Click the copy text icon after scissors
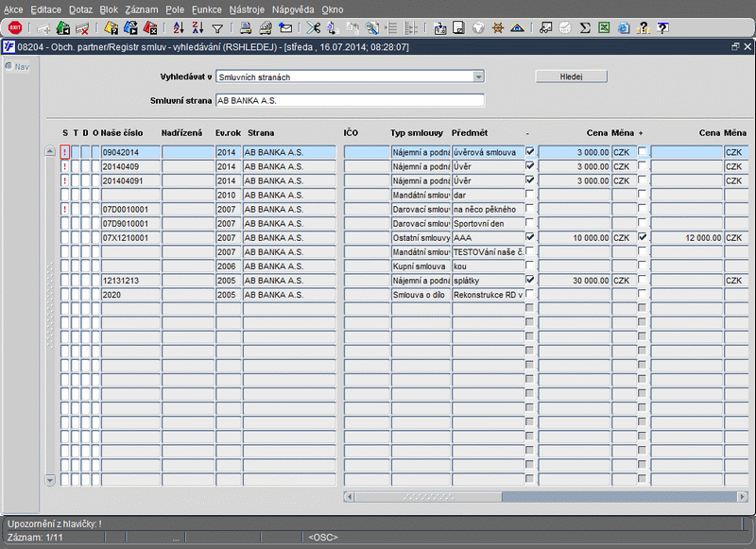The width and height of the screenshot is (756, 549). pyautogui.click(x=333, y=28)
